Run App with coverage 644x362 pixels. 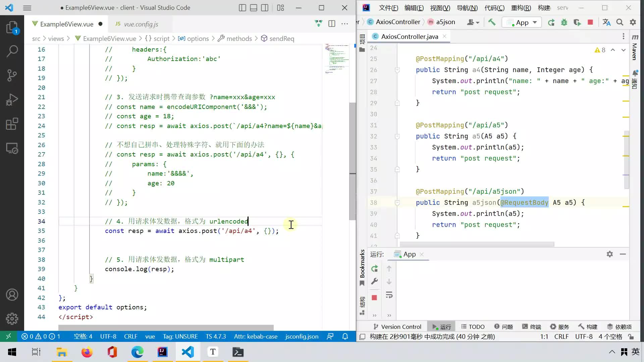577,22
